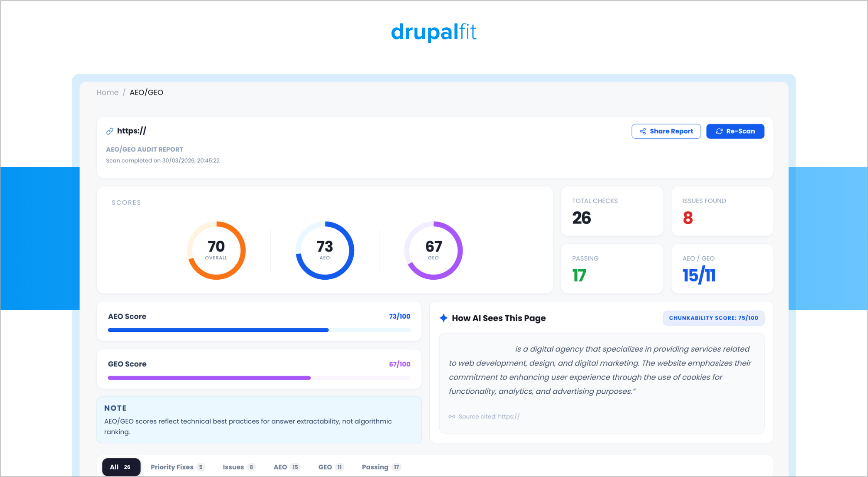The image size is (868, 477).
Task: Click the AEO/GEO AUDIT REPORT label
Action: click(x=145, y=149)
